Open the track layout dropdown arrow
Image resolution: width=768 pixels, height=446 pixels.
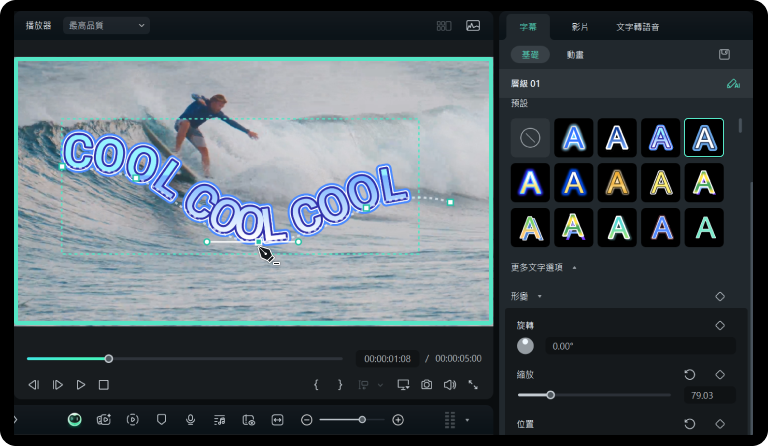467,420
